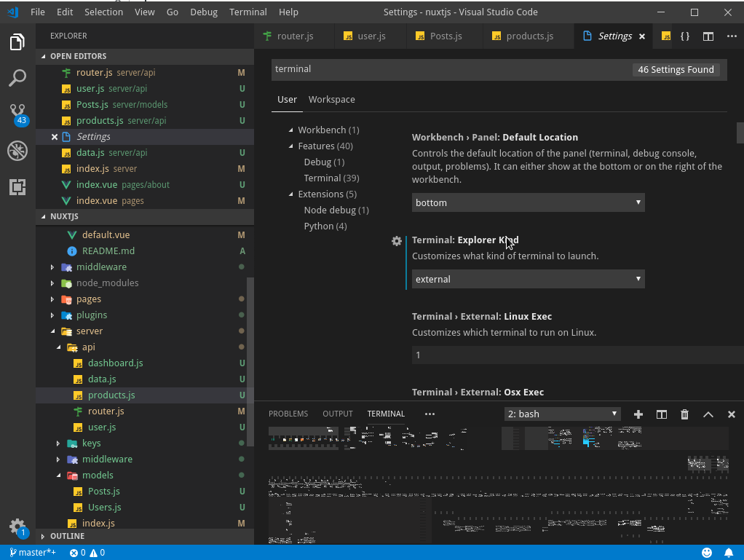Open the Help menu
This screenshot has height=560, width=744.
[x=288, y=12]
